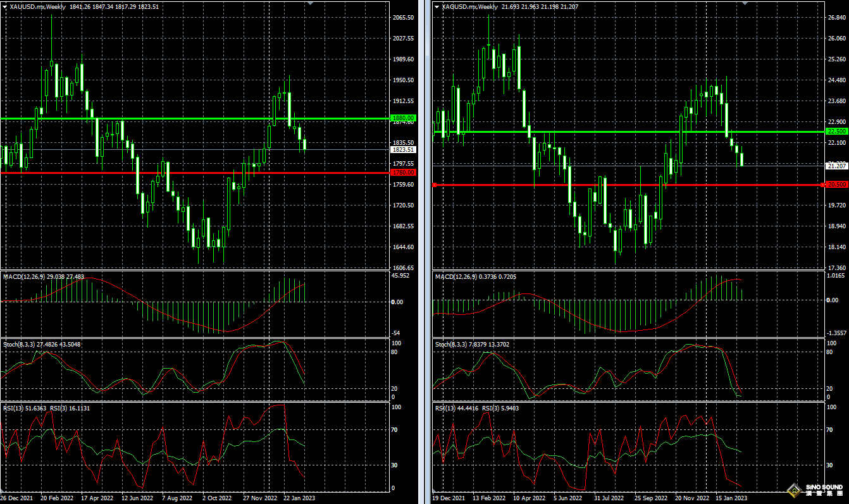The image size is (849, 504).
Task: Click the arrow beside the XAGUSD chart title
Action: [437, 6]
